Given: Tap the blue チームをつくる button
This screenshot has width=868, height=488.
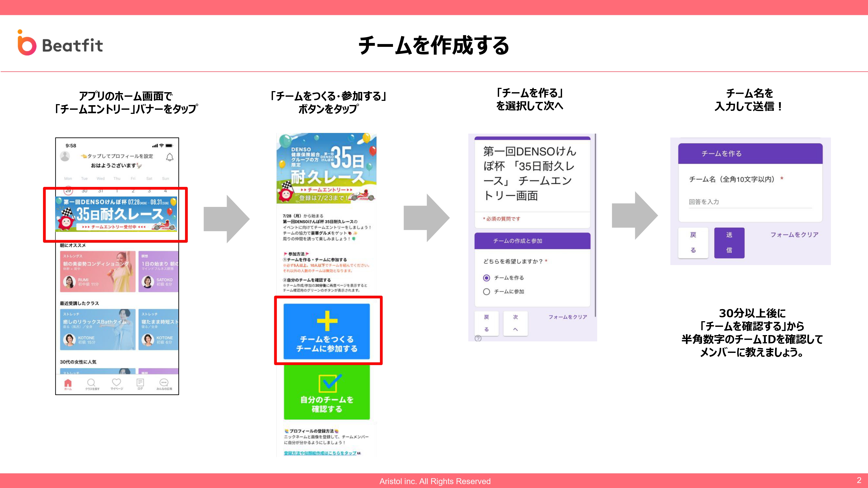Looking at the screenshot, I should [327, 331].
